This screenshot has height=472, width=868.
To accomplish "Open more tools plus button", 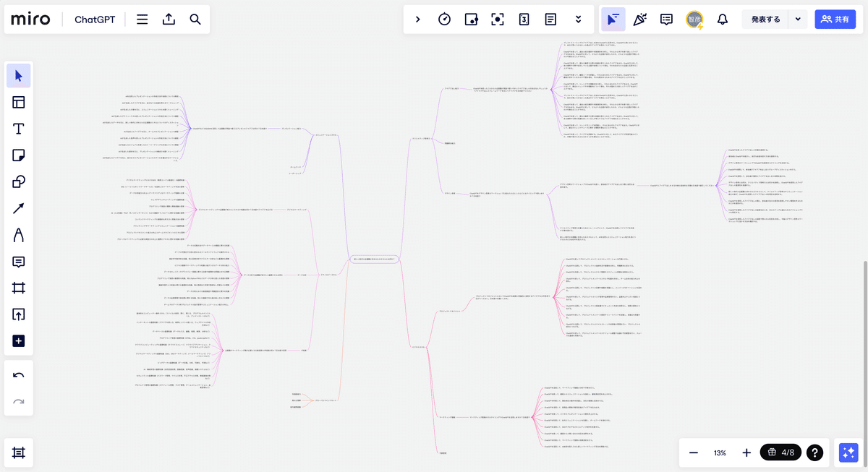I will click(19, 340).
